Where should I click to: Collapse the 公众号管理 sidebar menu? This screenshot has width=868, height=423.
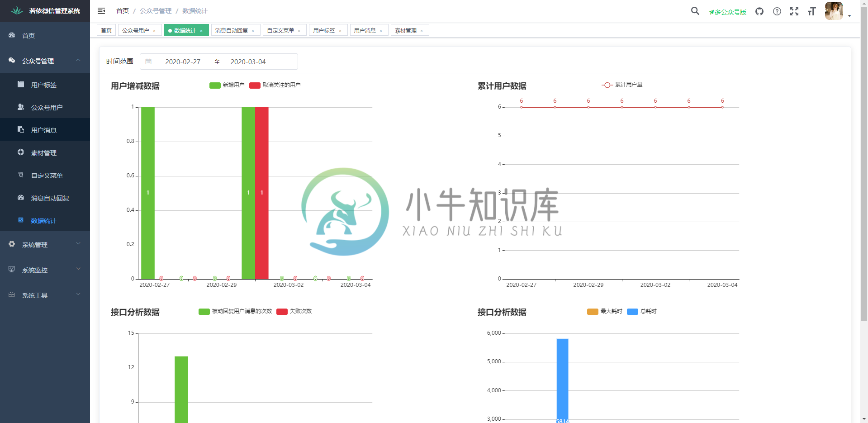[x=45, y=61]
